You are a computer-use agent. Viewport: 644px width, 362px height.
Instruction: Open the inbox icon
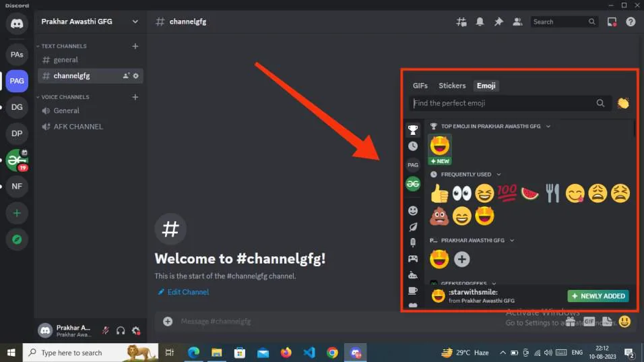(612, 22)
